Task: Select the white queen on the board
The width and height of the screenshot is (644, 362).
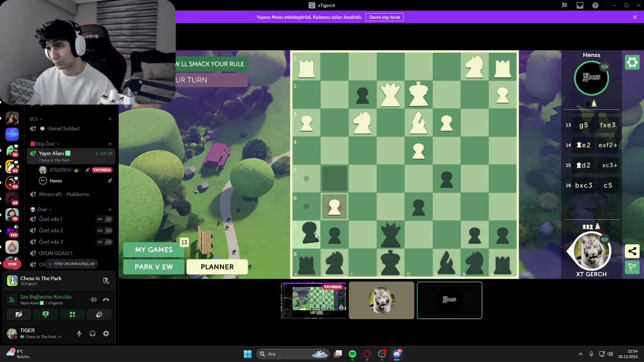Action: pyautogui.click(x=390, y=95)
